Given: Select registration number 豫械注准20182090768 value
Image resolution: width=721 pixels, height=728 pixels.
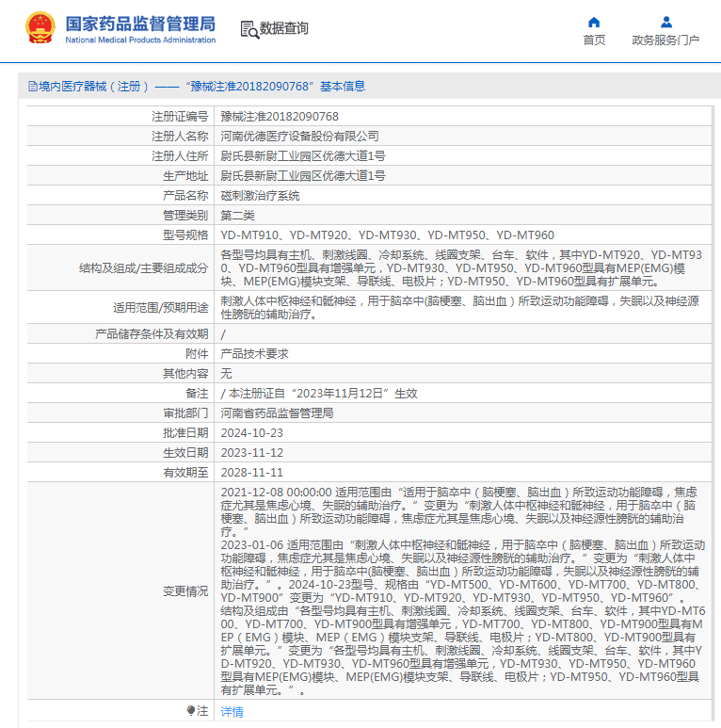Looking at the screenshot, I should click(x=280, y=117).
